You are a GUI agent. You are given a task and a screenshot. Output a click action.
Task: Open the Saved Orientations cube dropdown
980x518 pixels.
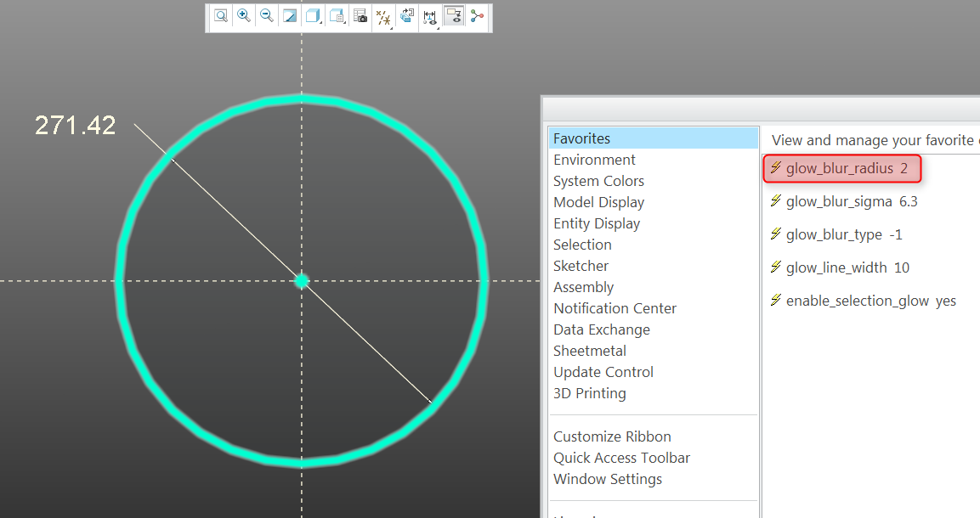(x=337, y=16)
